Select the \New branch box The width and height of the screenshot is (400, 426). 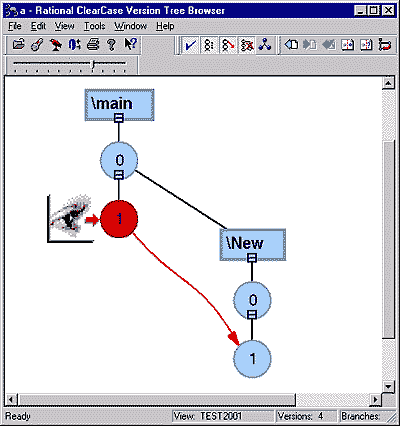[x=253, y=244]
